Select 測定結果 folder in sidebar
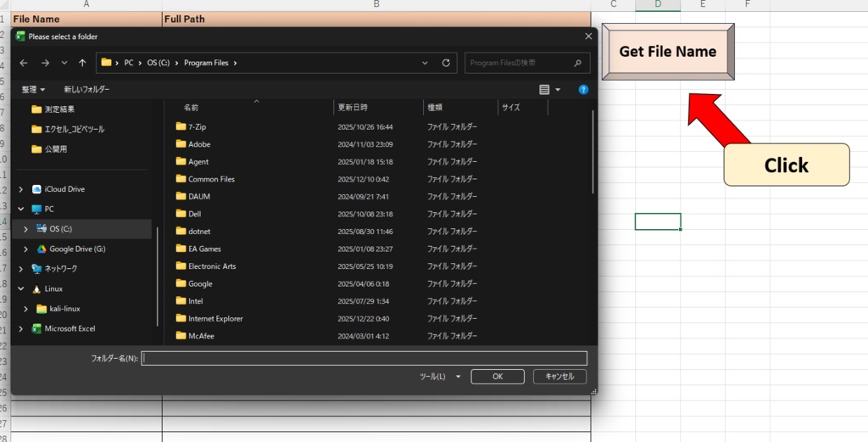Image resolution: width=868 pixels, height=442 pixels. [53, 109]
